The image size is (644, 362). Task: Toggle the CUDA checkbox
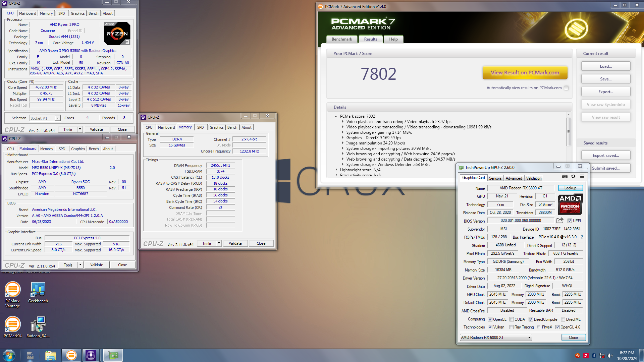tap(512, 319)
